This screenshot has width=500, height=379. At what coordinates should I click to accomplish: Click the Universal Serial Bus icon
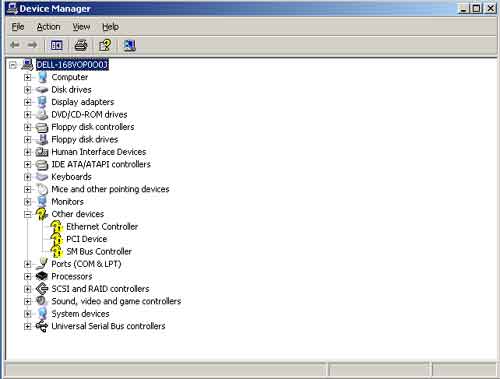tap(42, 326)
